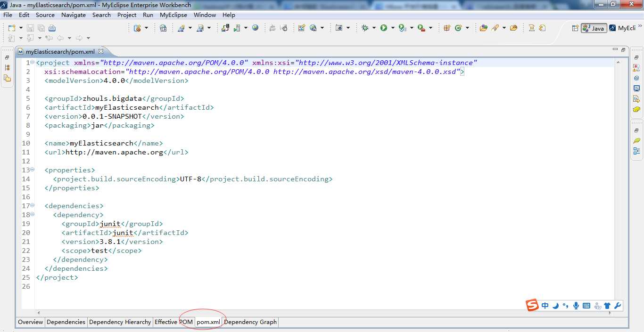644x332 pixels.
Task: Click the Search flashlight icon
Action: click(495, 28)
